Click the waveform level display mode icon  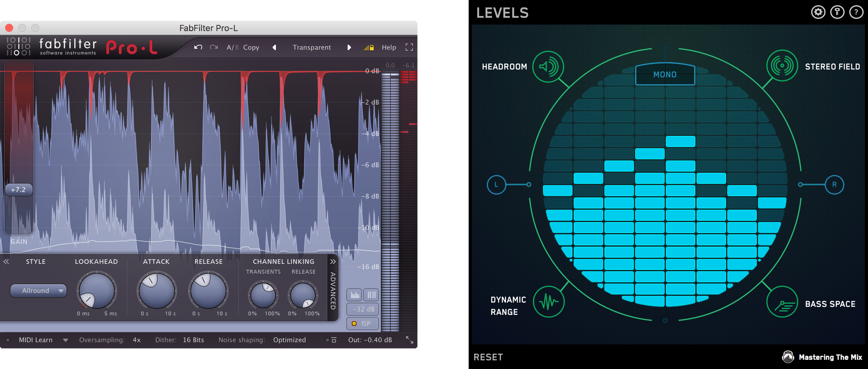click(355, 295)
